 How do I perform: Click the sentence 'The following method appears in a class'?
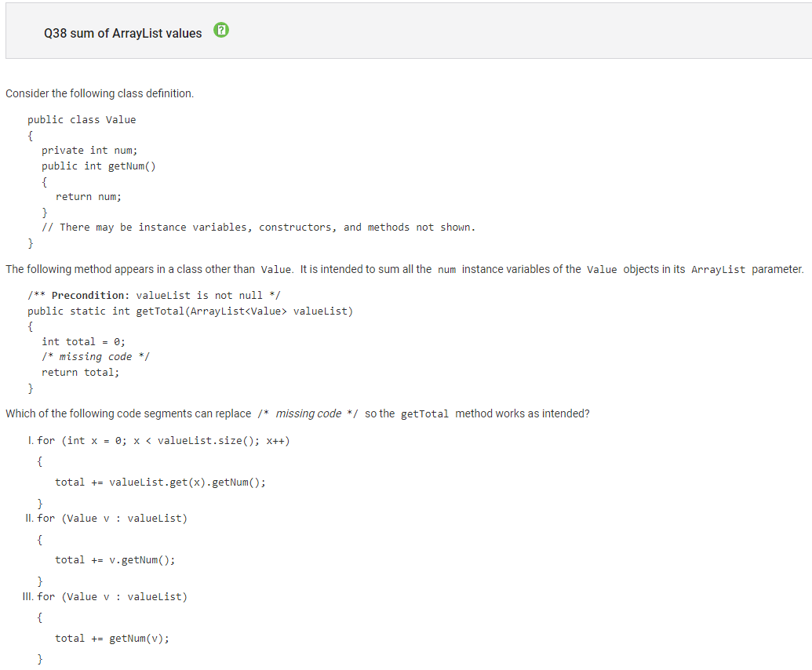pos(405,269)
